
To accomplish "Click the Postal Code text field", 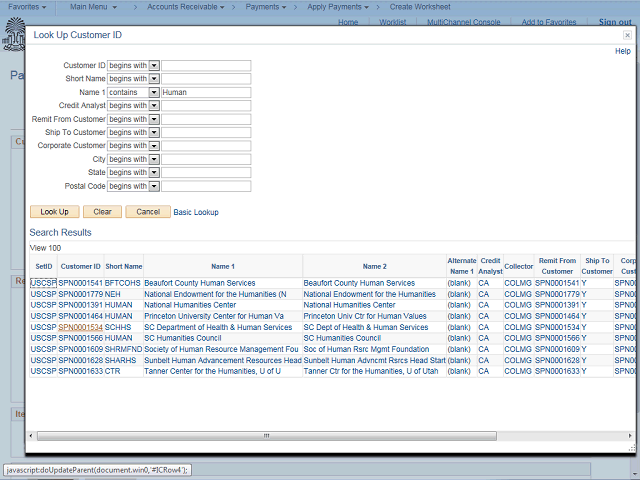I will click(206, 186).
